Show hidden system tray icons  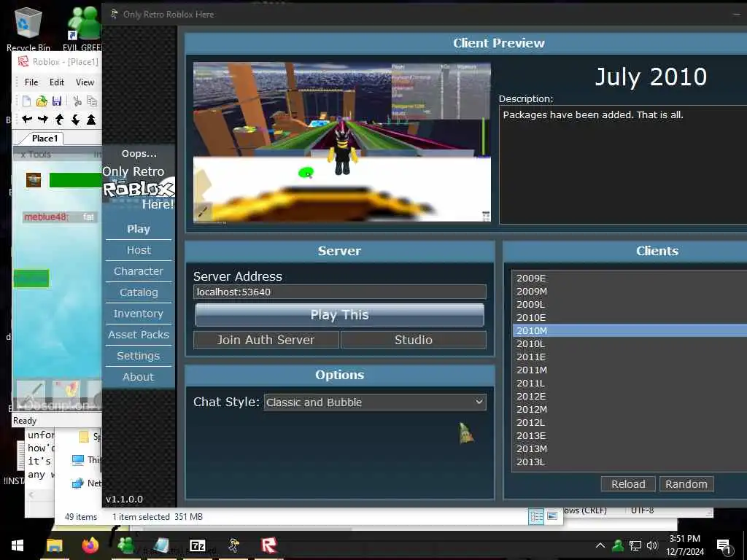[600, 545]
